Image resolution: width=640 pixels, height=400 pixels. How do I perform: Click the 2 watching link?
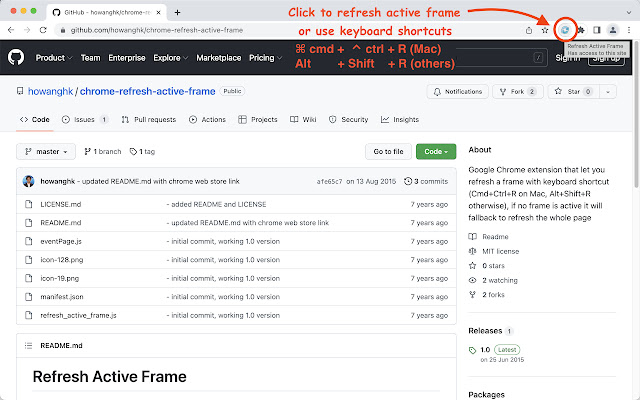pyautogui.click(x=493, y=280)
